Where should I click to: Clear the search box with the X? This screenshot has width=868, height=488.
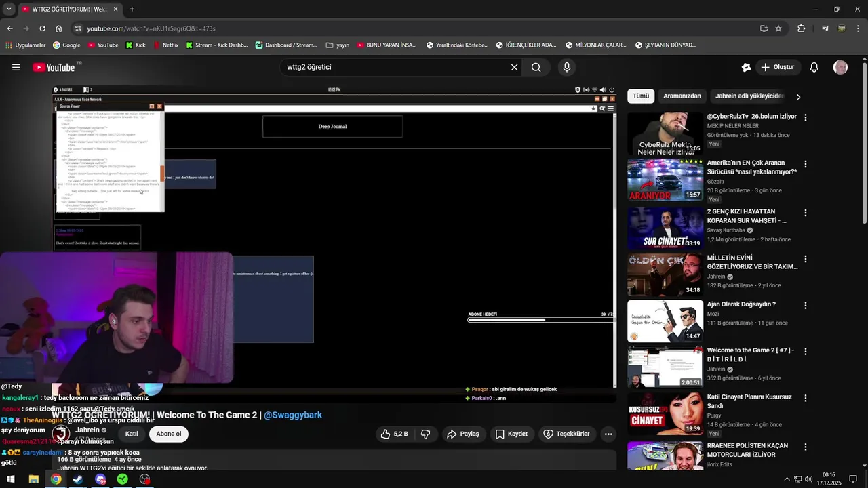515,67
